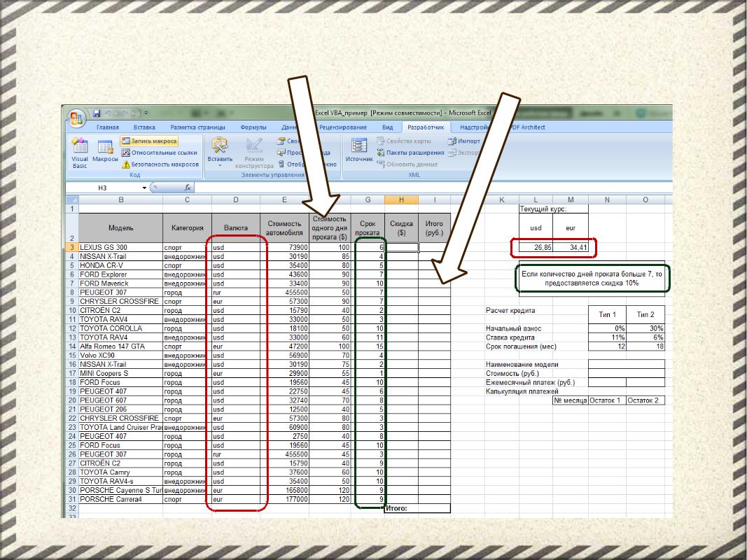Viewport: 747px width, 560px height.
Task: Save the workbook via Quick Access floppy icon
Action: click(x=97, y=113)
